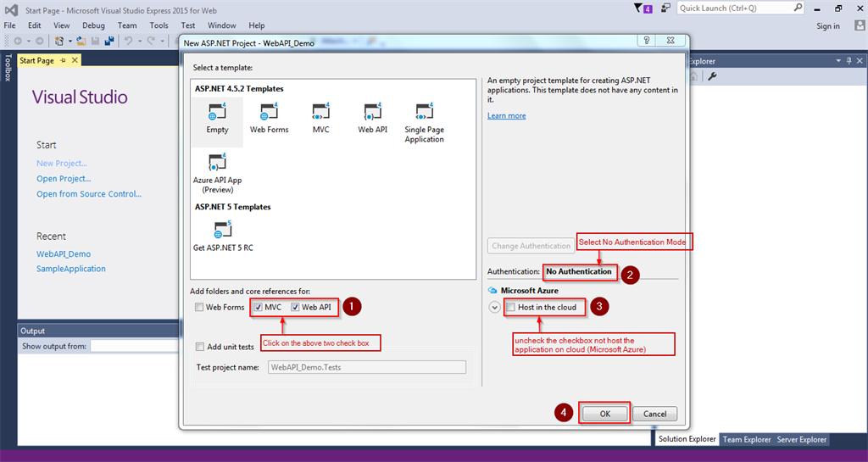This screenshot has height=462, width=868.
Task: Switch to the Team Explorer tab
Action: pos(747,439)
